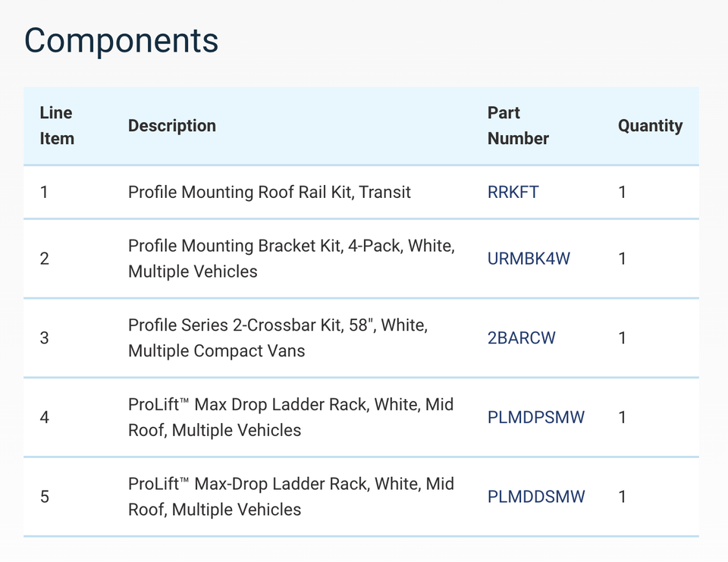
Task: Select the quantity value for PLMDDSMW row
Action: pyautogui.click(x=623, y=497)
